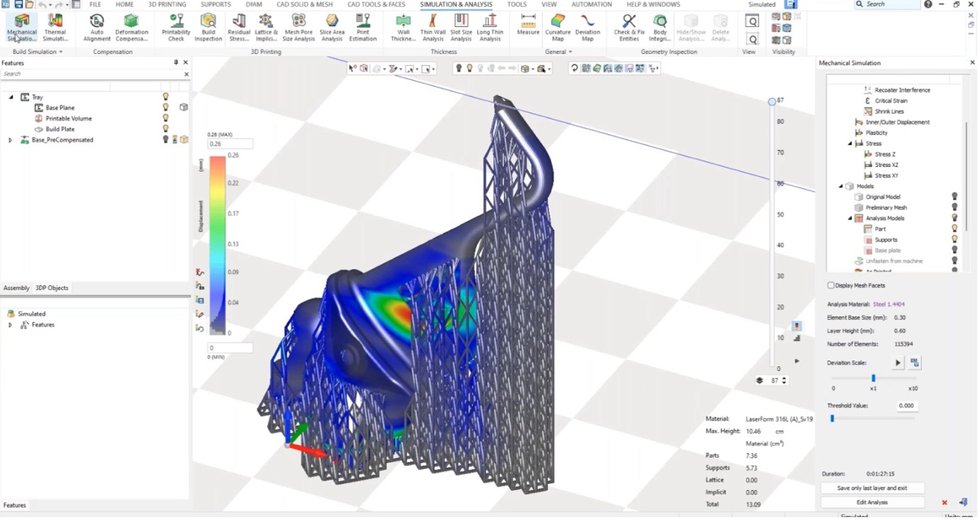Click the Auto Alignment icon
Screen dimensions: 980x520
coord(97,27)
